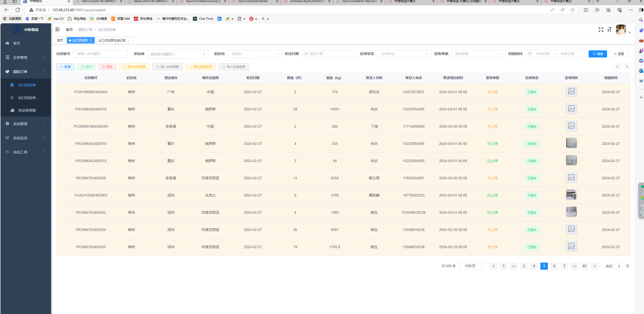644x314 pixels.
Task: Collapse the sidebar with the hamburger icon
Action: (x=57, y=30)
